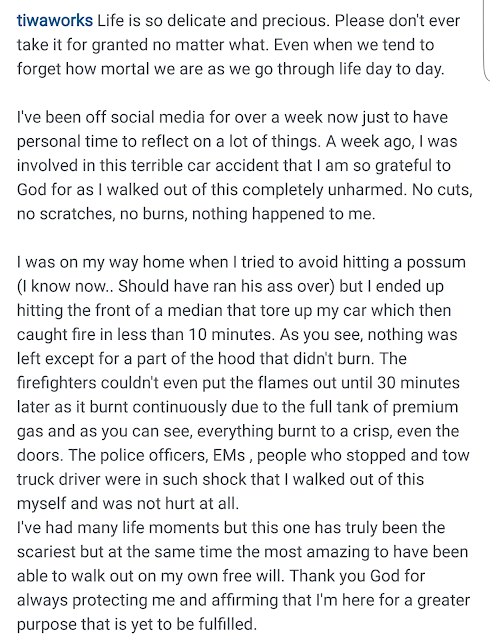Click the paragraph beginning 'I've been off social media'

pyautogui.click(x=245, y=165)
